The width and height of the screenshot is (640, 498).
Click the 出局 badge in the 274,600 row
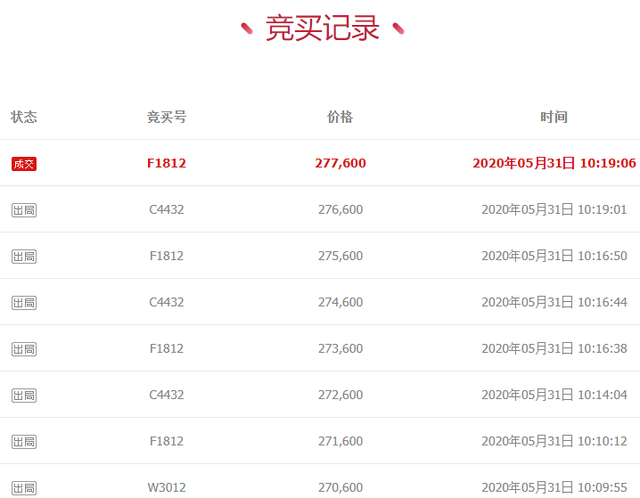click(x=24, y=303)
